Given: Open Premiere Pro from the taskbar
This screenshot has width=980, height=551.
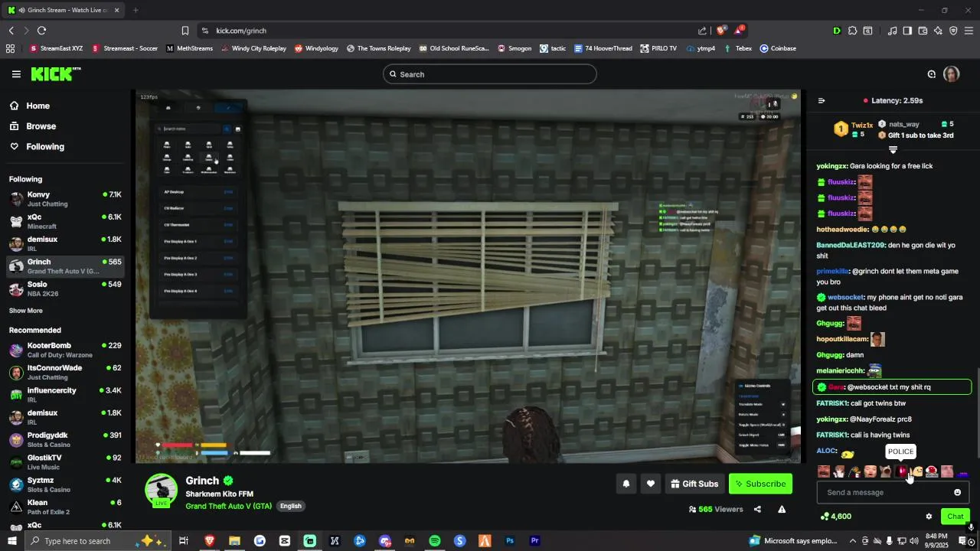Looking at the screenshot, I should click(x=535, y=541).
